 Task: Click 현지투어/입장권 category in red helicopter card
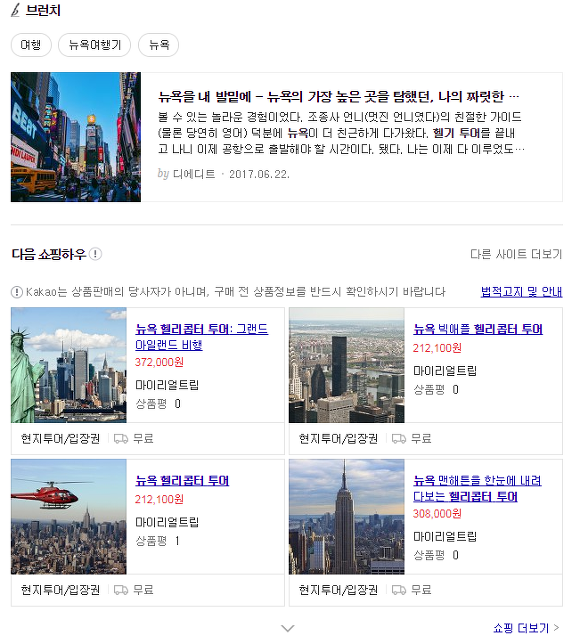point(60,590)
